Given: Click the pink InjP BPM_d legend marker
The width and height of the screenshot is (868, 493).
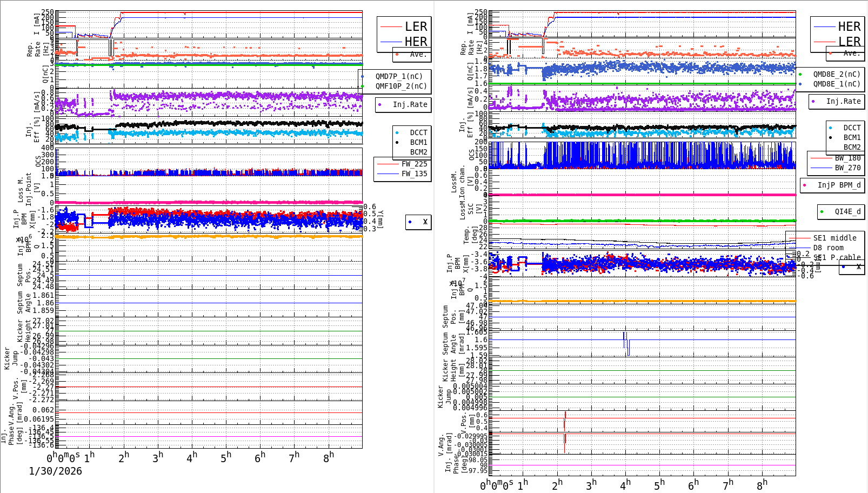Looking at the screenshot, I should [x=804, y=185].
